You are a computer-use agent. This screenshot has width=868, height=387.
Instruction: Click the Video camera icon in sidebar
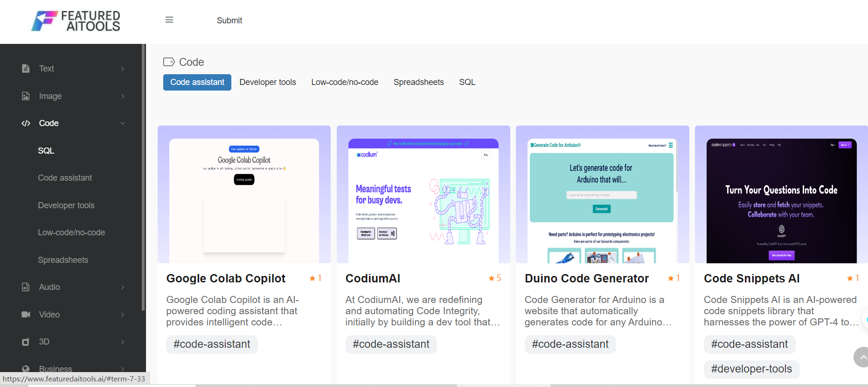[26, 315]
